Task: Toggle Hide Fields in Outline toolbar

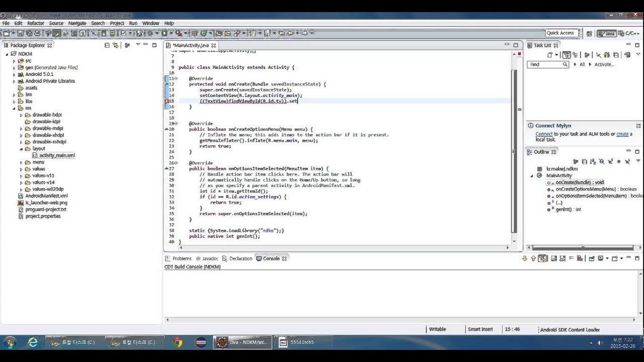Action: [601, 161]
